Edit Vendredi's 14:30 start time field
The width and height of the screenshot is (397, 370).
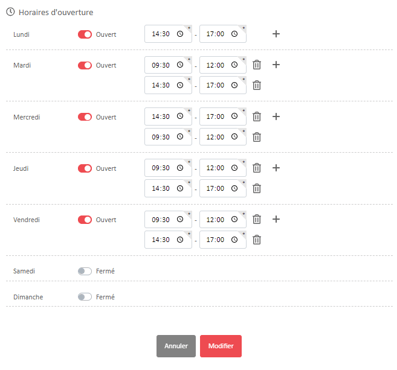[x=168, y=240]
